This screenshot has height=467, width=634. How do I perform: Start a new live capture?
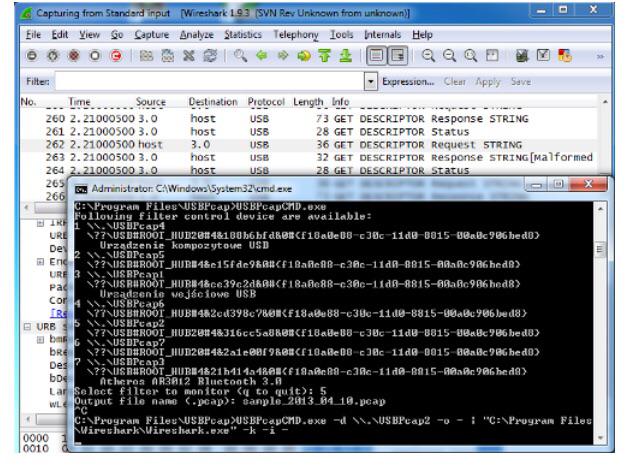pos(74,55)
